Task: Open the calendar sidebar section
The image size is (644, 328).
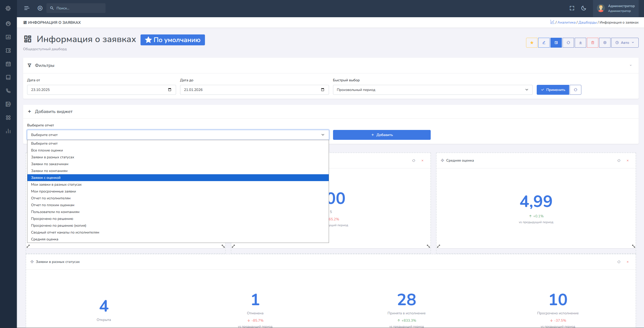Action: click(x=8, y=64)
